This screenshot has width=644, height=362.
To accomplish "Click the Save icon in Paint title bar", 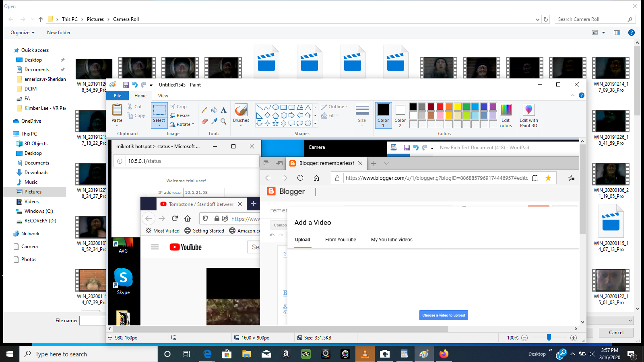I will (x=126, y=85).
